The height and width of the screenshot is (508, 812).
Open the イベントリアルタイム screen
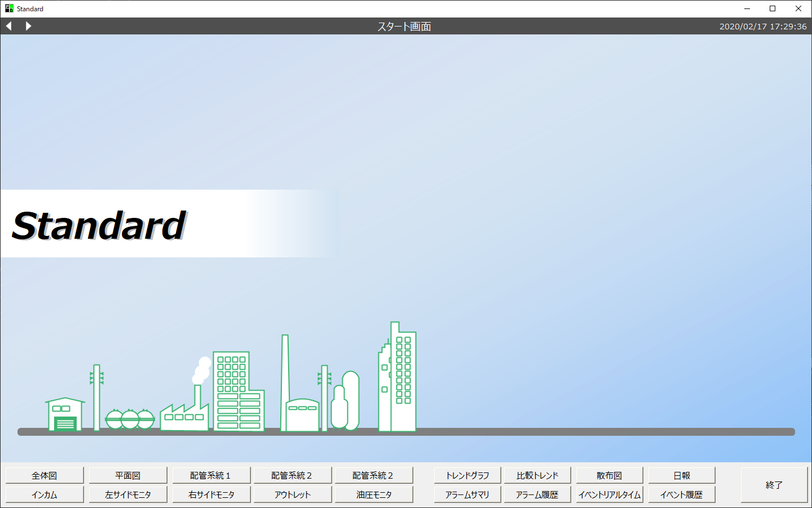pos(610,494)
